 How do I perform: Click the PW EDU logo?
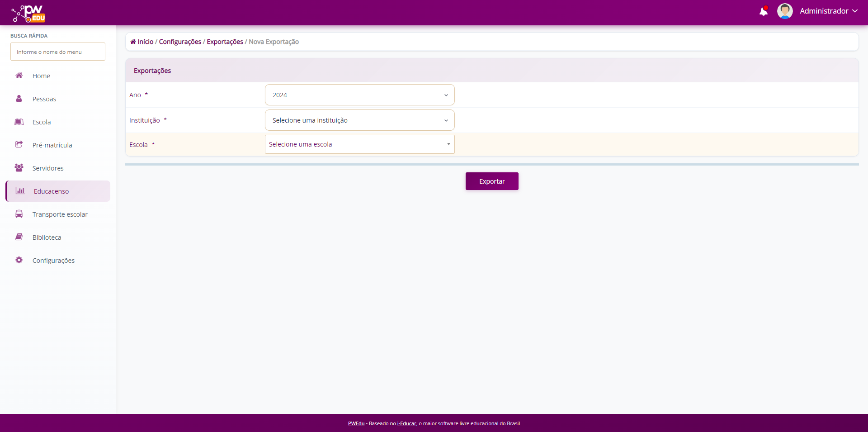[28, 14]
